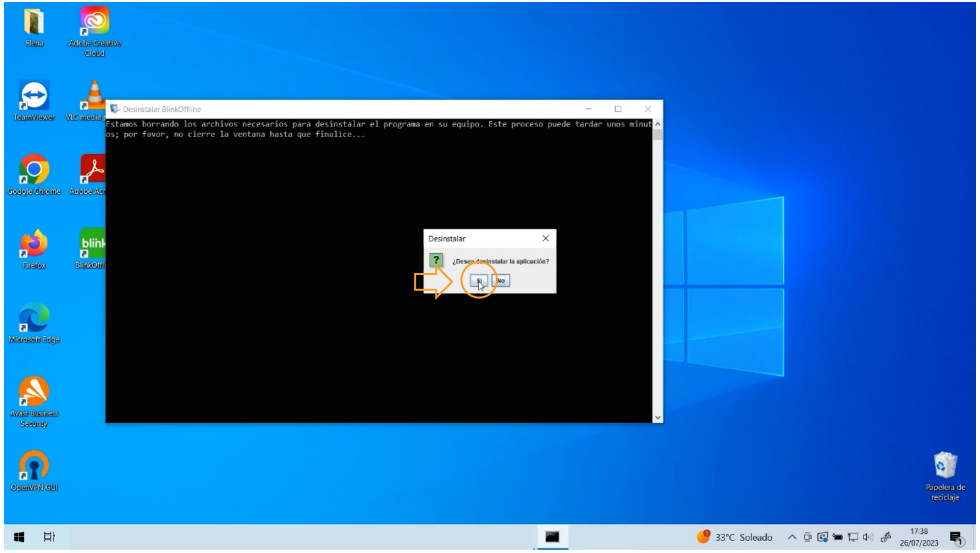Open the 33°C Soleado weather widget
Image resolution: width=980 pixels, height=553 pixels.
pyautogui.click(x=735, y=537)
